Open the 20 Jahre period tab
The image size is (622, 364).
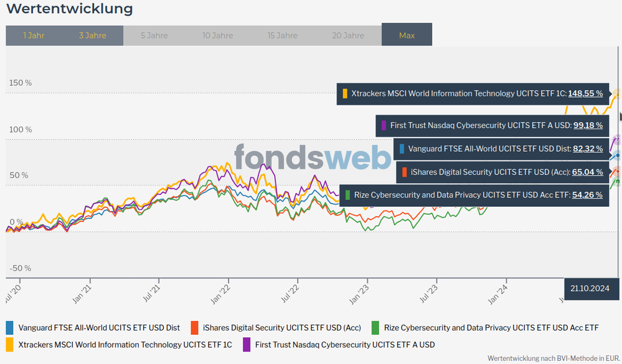tap(348, 35)
